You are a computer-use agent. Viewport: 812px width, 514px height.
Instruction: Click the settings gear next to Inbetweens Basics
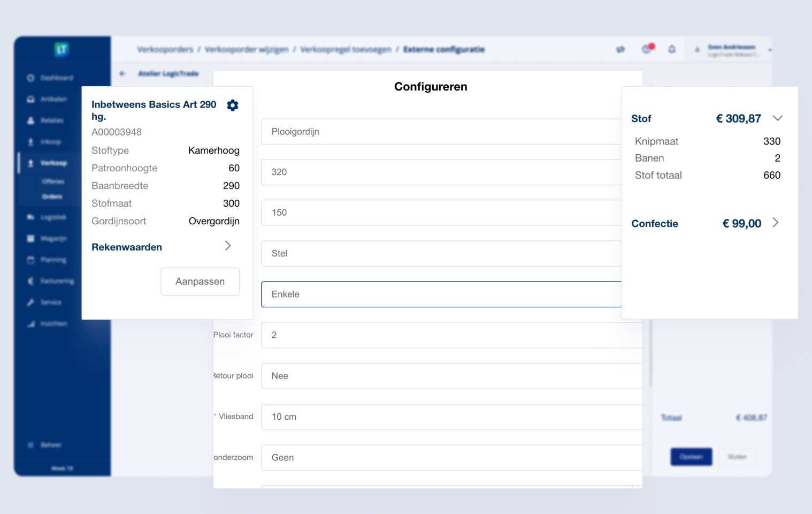coord(232,105)
